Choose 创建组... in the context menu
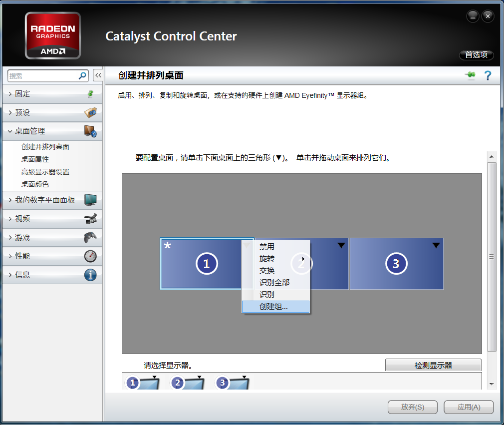Viewport: 504px width, 425px height. point(276,307)
